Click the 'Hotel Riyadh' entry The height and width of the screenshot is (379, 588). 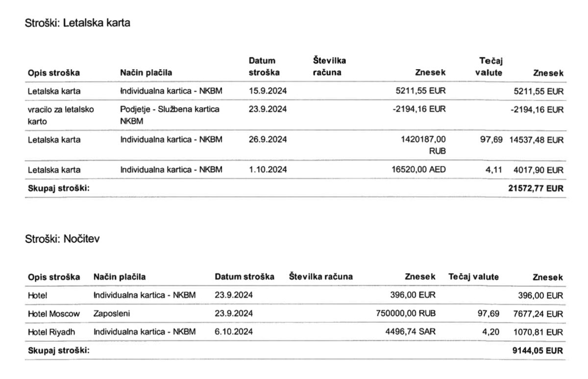point(52,332)
